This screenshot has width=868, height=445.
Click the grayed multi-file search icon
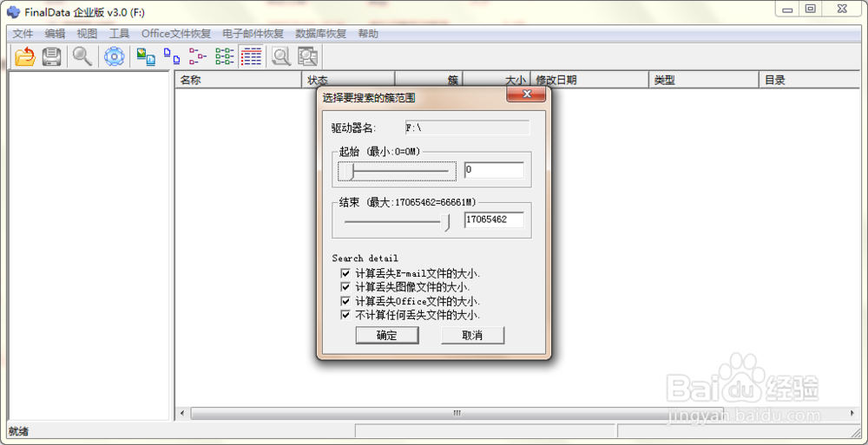pos(307,56)
